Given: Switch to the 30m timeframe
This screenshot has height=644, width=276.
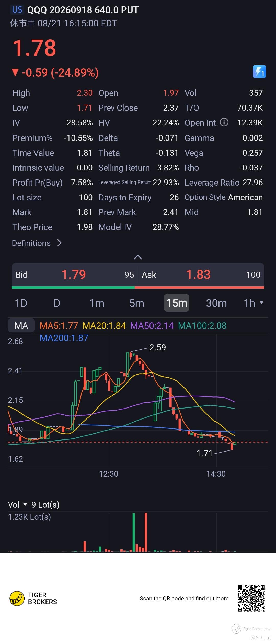Looking at the screenshot, I should tap(216, 303).
